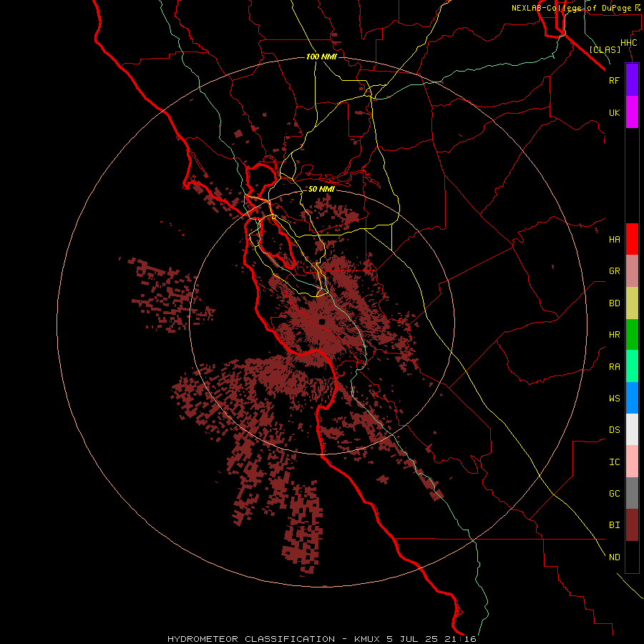Click the "BI" legend label
The height and width of the screenshot is (644, 644).
point(614,525)
